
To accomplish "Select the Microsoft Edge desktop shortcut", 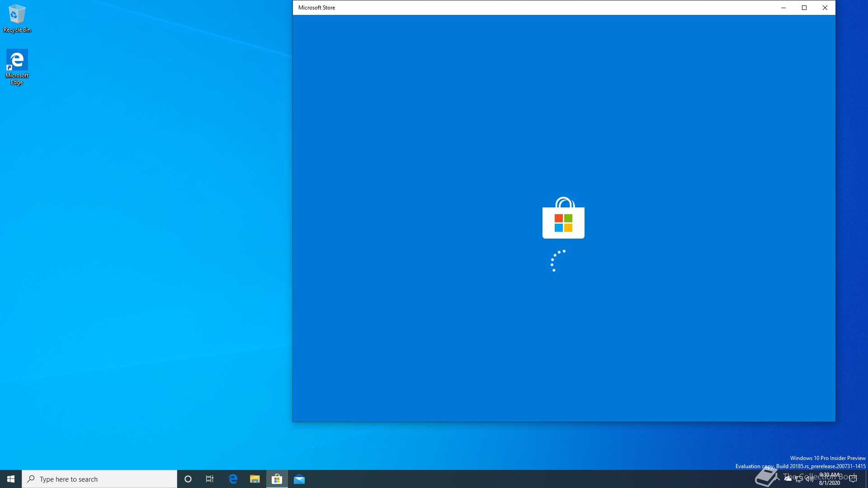I will (17, 67).
